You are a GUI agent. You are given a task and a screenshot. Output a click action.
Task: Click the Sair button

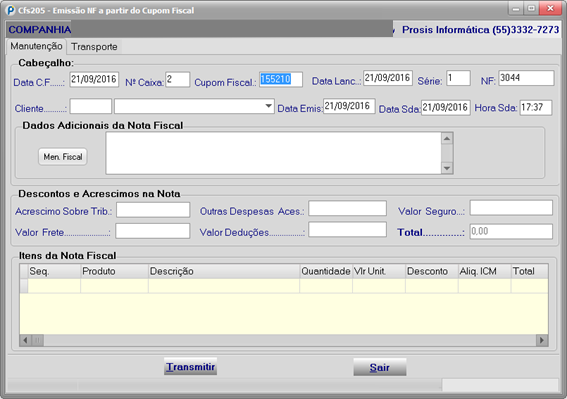[380, 367]
